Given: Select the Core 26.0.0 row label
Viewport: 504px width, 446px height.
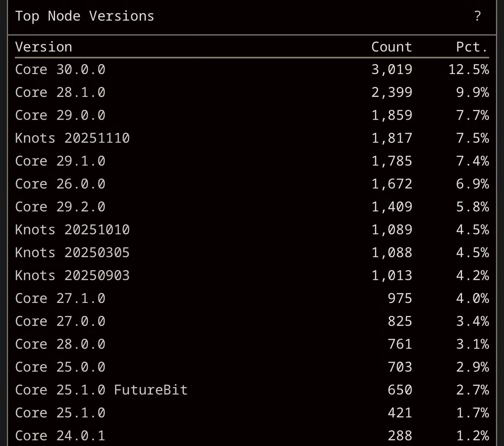Looking at the screenshot, I should pyautogui.click(x=60, y=184).
